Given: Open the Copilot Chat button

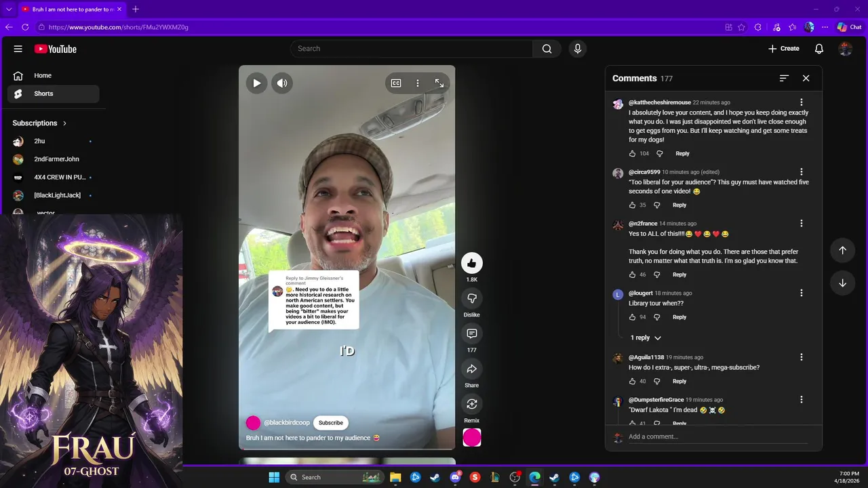Looking at the screenshot, I should pos(849,27).
